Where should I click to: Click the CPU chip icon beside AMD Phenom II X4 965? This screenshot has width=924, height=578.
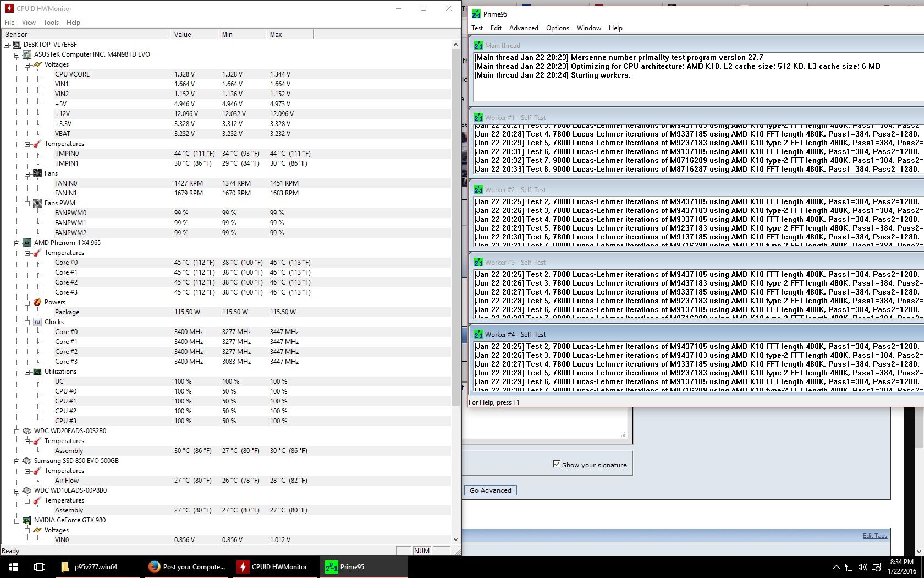(x=26, y=243)
